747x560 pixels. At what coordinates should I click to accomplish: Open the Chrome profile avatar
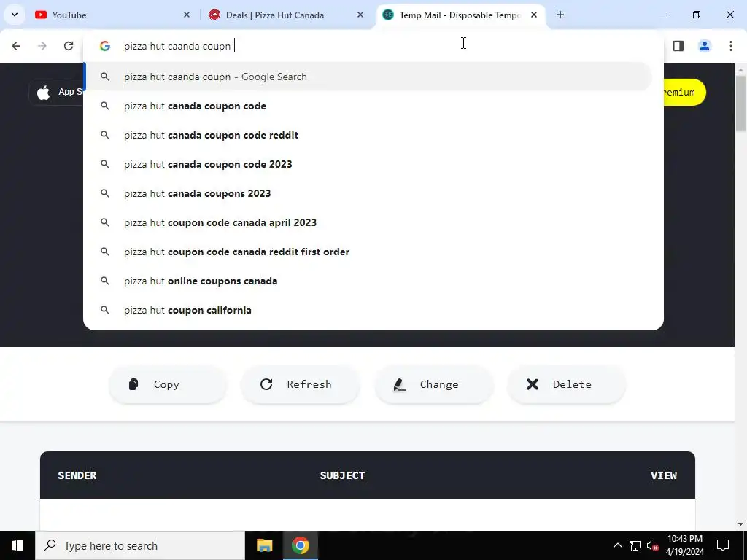705,46
